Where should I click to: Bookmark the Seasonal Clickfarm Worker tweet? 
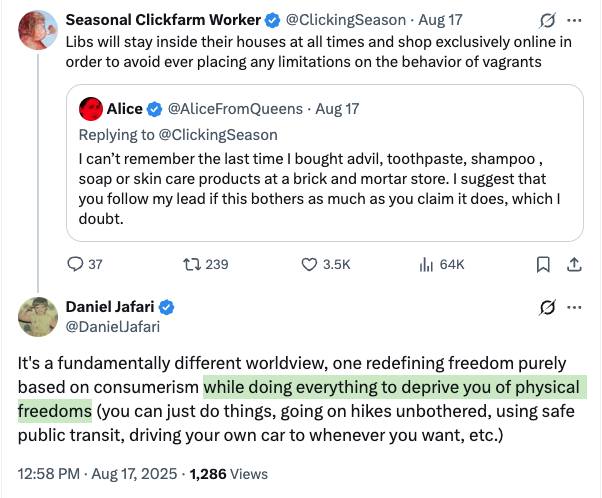pos(543,265)
